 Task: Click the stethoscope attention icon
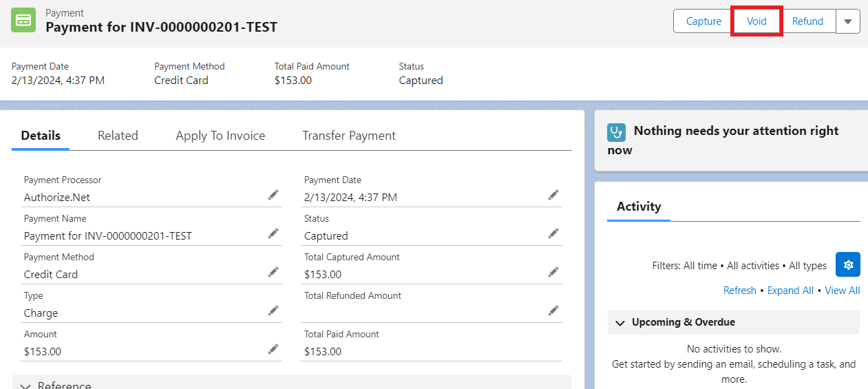616,132
